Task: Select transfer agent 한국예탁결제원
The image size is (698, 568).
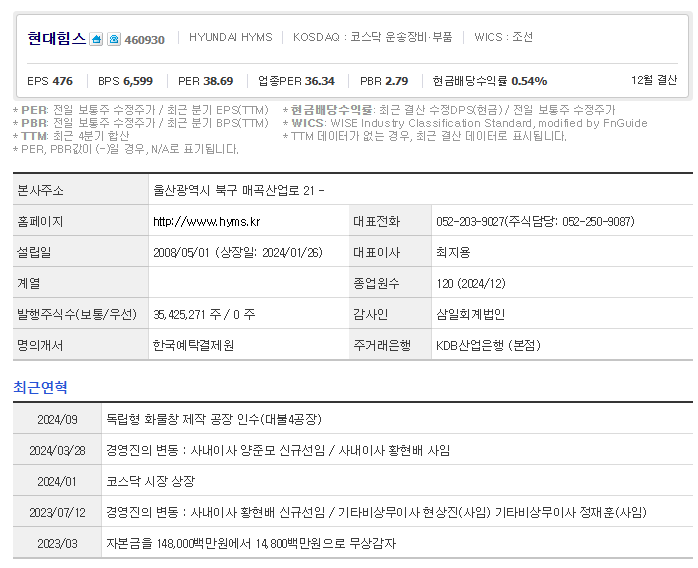Action: pyautogui.click(x=193, y=345)
